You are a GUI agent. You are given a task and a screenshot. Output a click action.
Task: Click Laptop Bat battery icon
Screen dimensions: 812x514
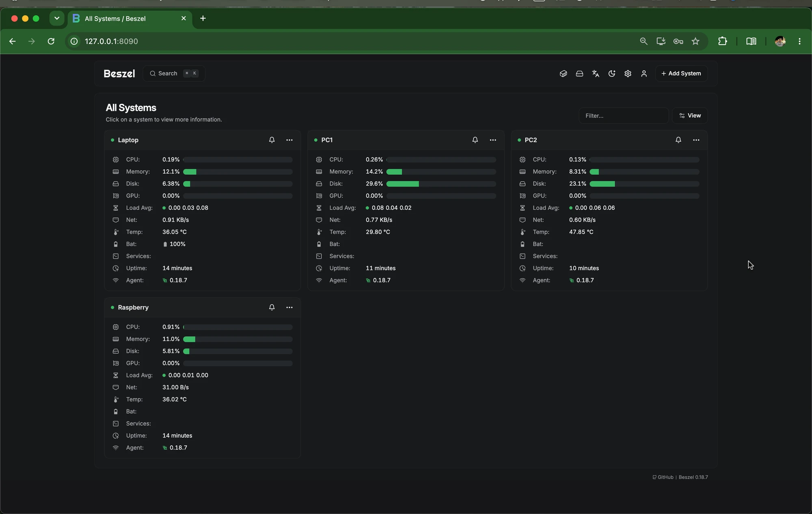click(116, 244)
